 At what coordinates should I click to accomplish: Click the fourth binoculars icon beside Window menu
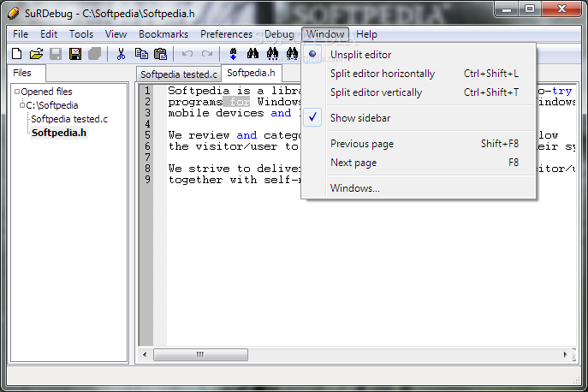click(292, 54)
